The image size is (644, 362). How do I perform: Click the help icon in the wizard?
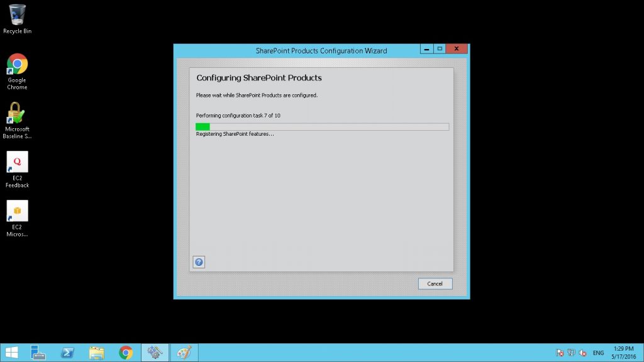point(199,262)
